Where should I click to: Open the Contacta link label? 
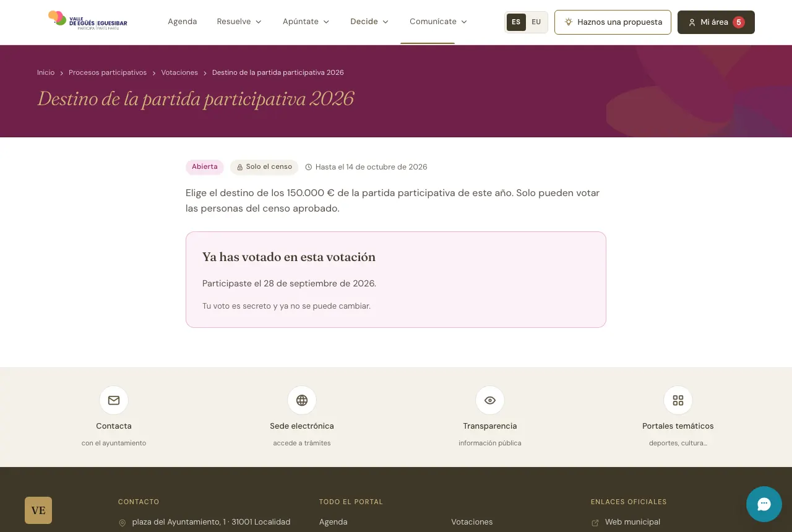[x=114, y=426]
